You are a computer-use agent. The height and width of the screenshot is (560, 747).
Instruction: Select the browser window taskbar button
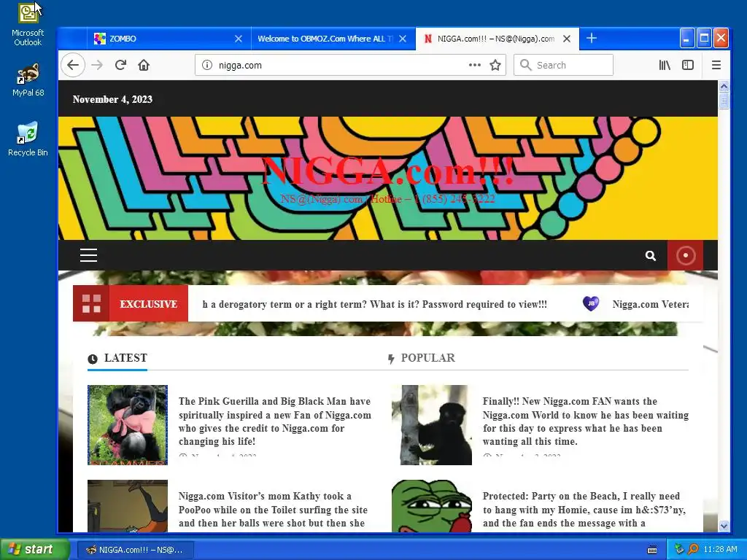click(x=135, y=550)
